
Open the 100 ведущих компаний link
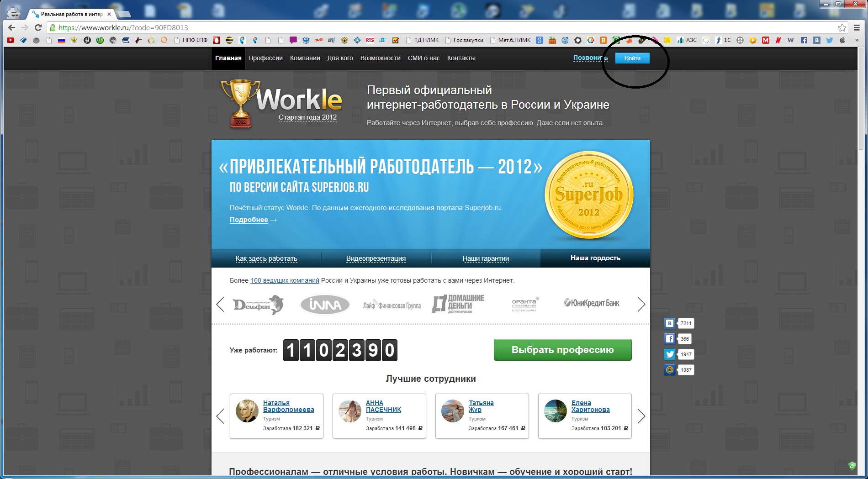click(285, 280)
